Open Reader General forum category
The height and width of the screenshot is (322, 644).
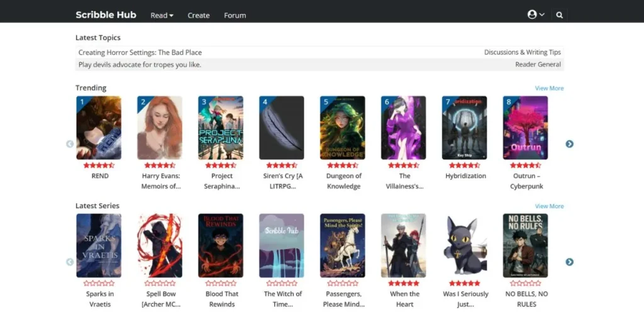click(x=538, y=65)
